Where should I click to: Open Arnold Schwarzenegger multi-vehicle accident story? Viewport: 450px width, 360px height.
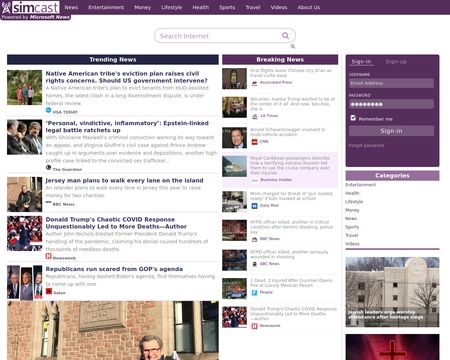click(x=288, y=132)
